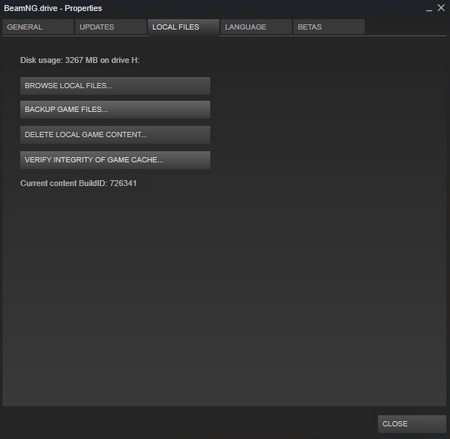The width and height of the screenshot is (450, 439).
Task: Close window with the X icon
Action: (441, 8)
